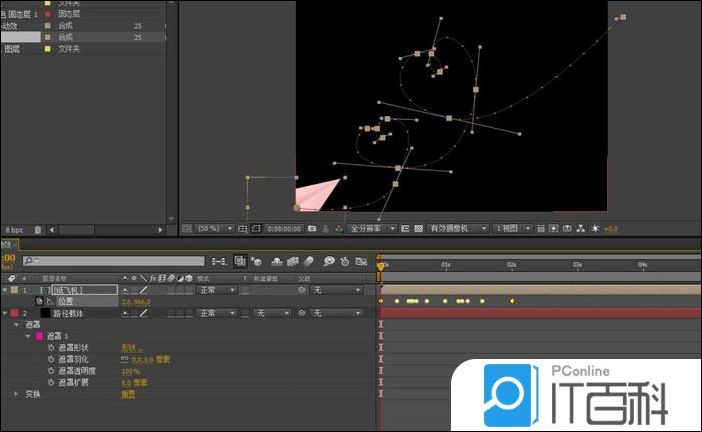Click the pink Mask 1 color swatch
The width and height of the screenshot is (702, 432).
pyautogui.click(x=40, y=336)
